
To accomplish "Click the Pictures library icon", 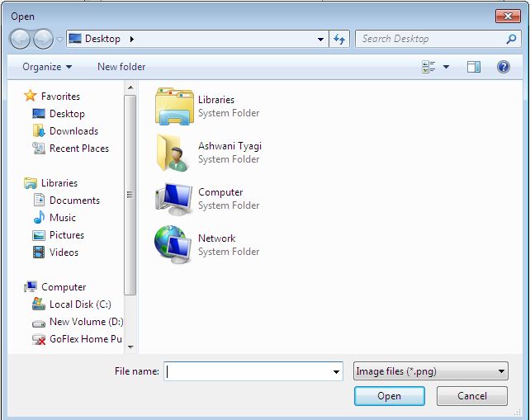I will 39,235.
